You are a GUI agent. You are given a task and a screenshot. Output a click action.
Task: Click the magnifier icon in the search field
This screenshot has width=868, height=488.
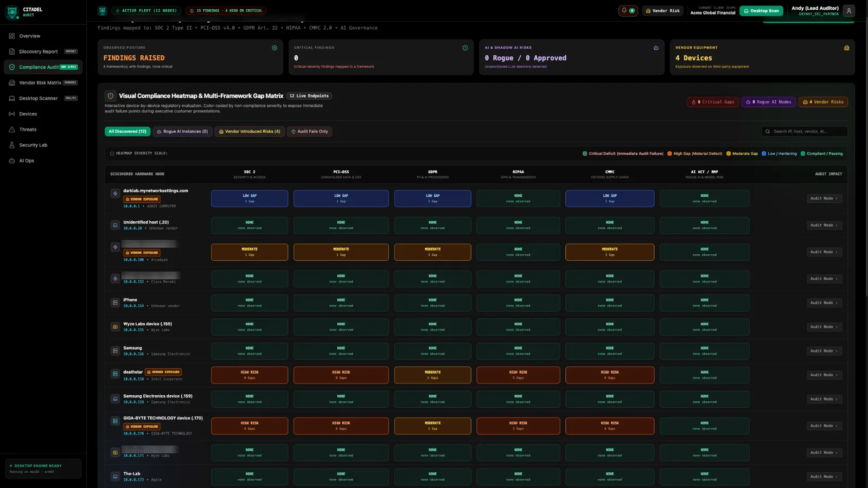[768, 131]
